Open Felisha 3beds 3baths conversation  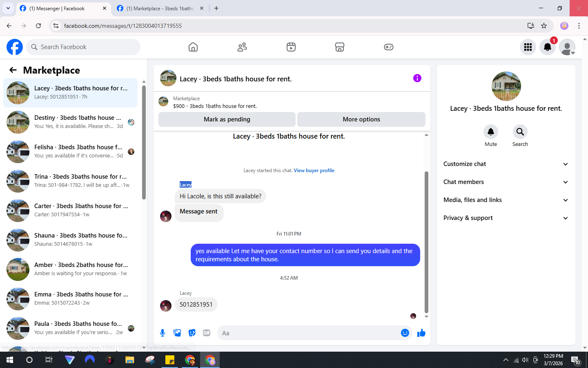(x=70, y=151)
